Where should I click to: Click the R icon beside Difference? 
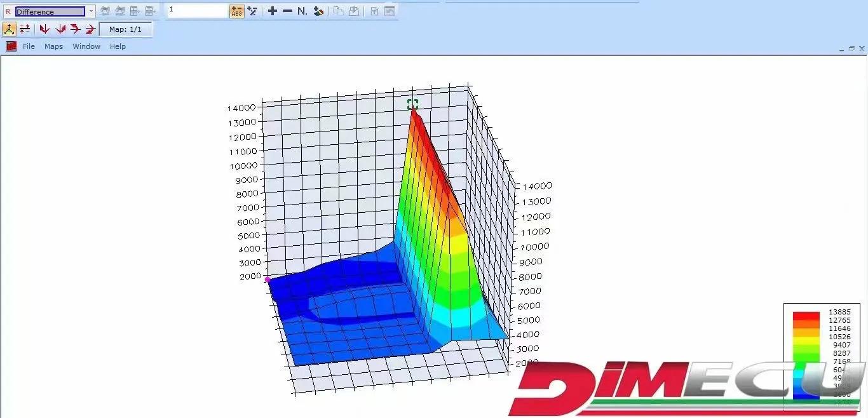[x=8, y=11]
